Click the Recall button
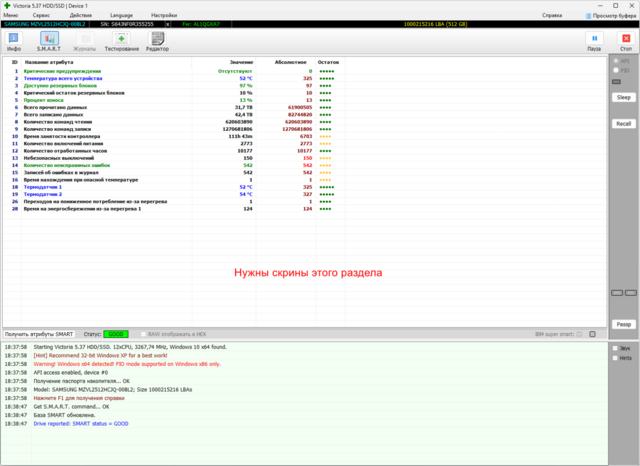640x466 pixels. click(623, 123)
